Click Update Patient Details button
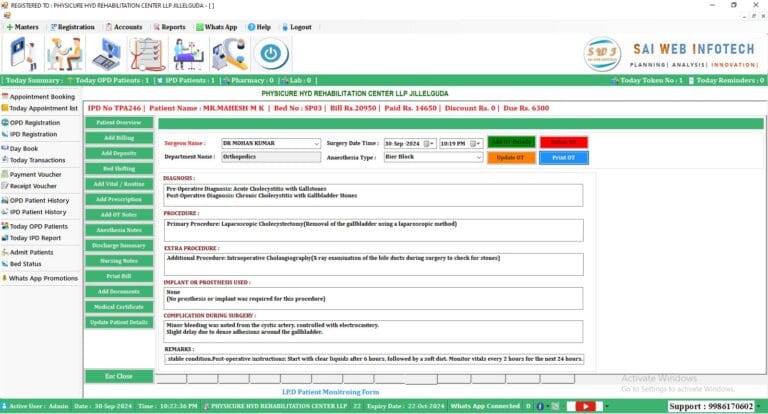 coord(119,322)
